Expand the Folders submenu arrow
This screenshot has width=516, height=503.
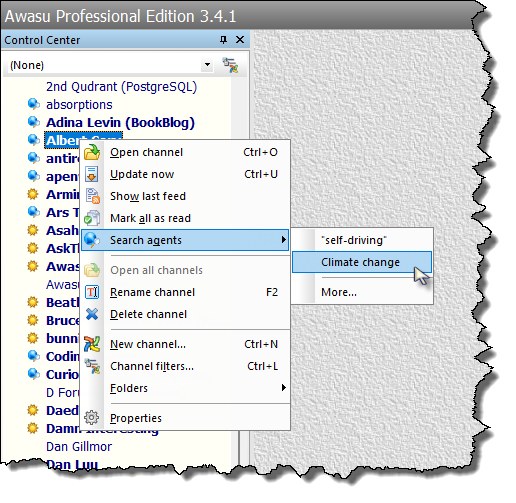tap(283, 388)
